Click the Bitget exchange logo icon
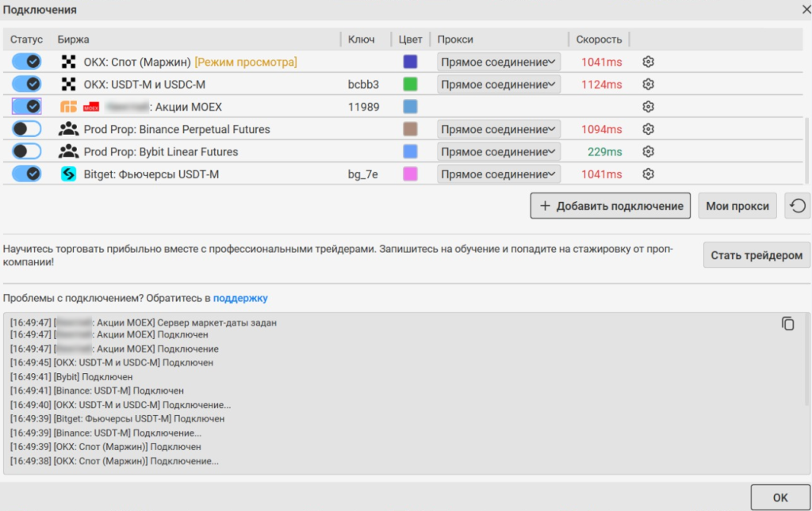The width and height of the screenshot is (812, 511). (x=69, y=174)
